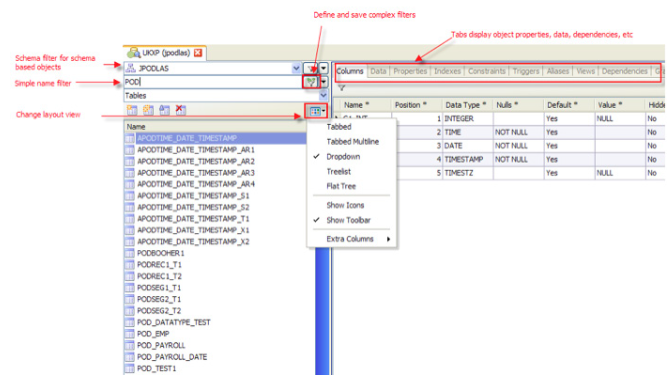This screenshot has width=671, height=379.
Task: Click table icon beside APODTIME_DATE_TIMESTAMP_AR1
Action: click(x=129, y=150)
